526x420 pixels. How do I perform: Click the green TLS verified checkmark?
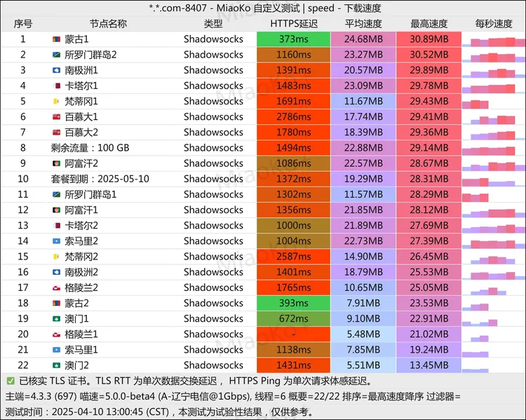10,381
